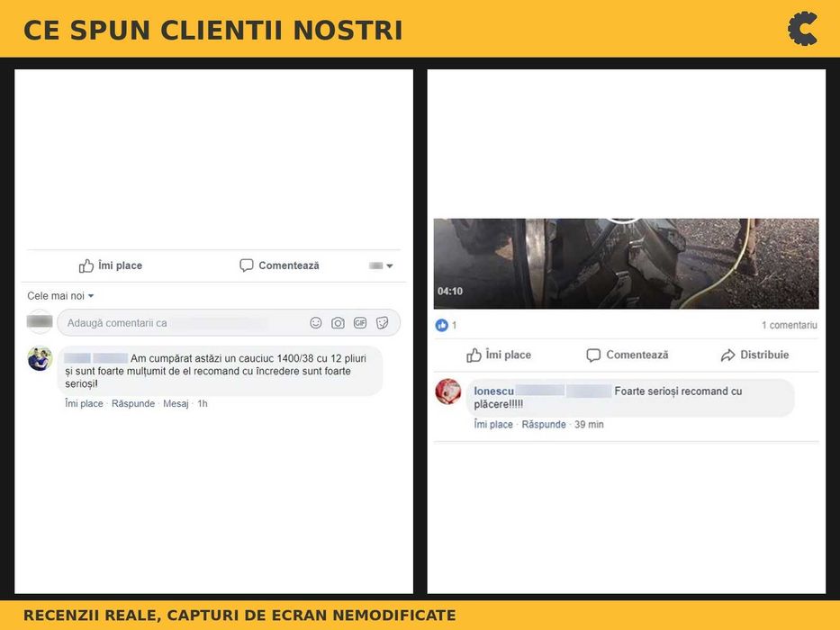Click the Comentează label in the left post
Viewport: 840px width, 630px height.
click(289, 265)
